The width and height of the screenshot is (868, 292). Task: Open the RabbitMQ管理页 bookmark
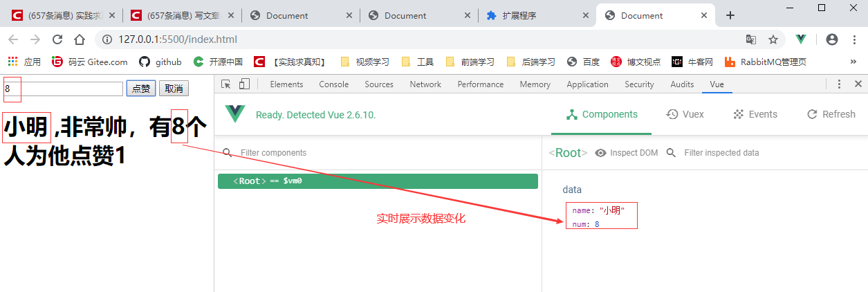[766, 62]
